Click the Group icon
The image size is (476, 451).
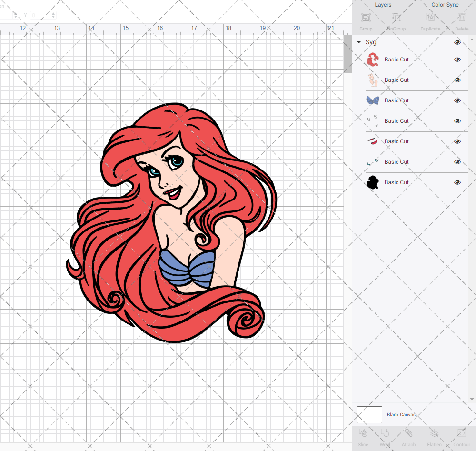coord(366,18)
